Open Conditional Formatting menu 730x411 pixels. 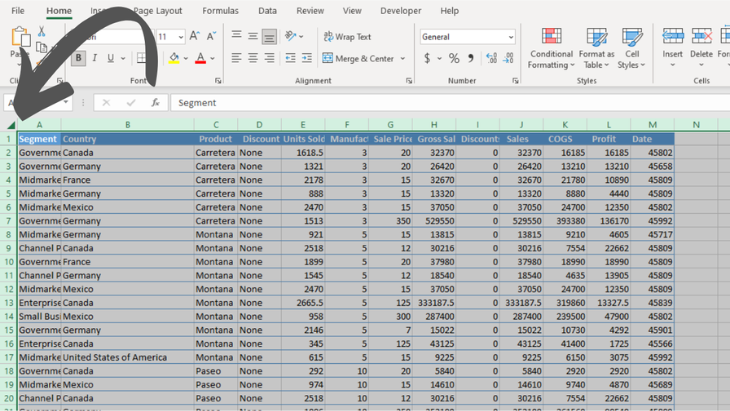[x=551, y=48]
